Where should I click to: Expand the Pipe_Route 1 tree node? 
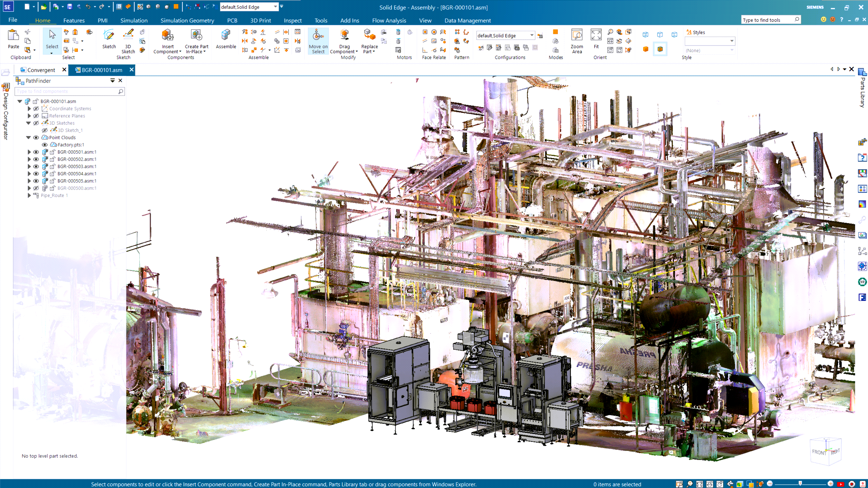[29, 195]
